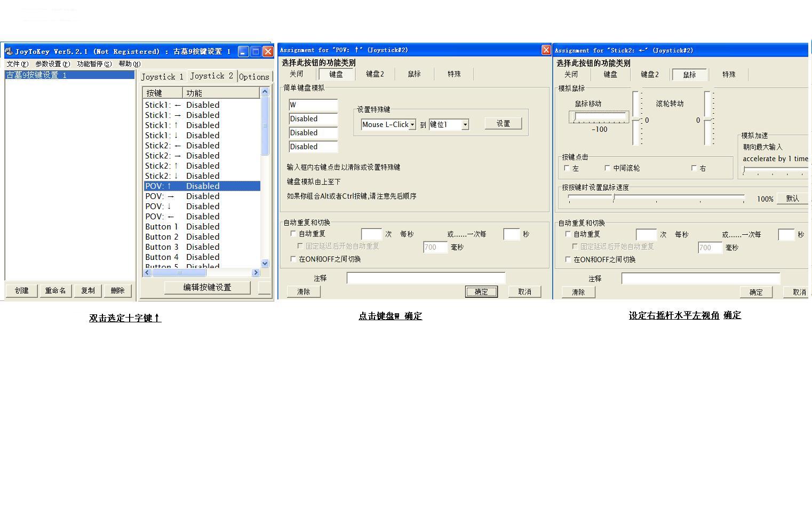Select 键盘 tab in Stick2 ← dialog

point(610,75)
